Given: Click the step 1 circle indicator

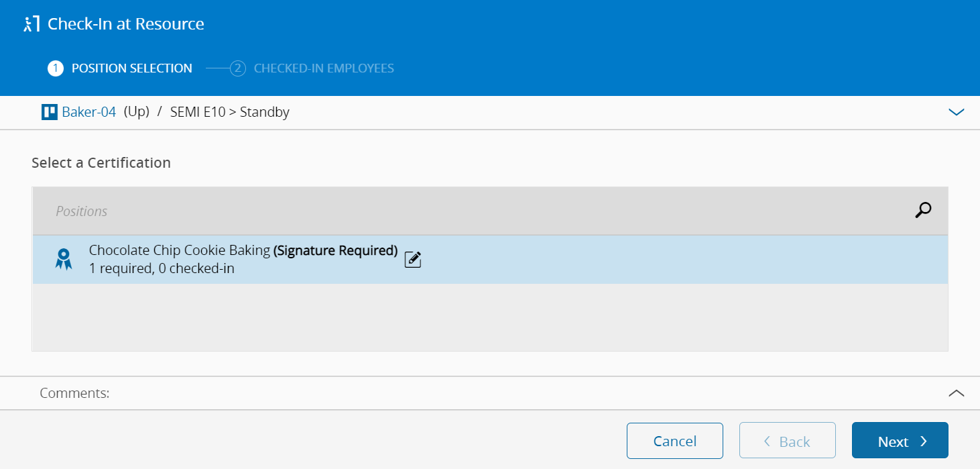Looking at the screenshot, I should [x=56, y=68].
